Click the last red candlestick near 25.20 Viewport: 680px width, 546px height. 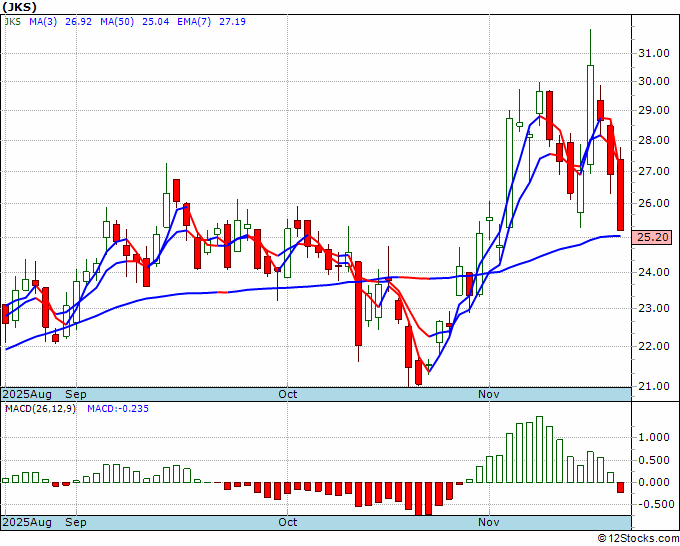coord(621,195)
